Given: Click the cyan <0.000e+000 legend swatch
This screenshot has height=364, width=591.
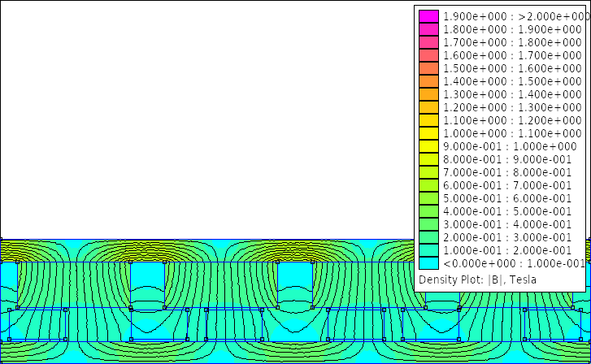Looking at the screenshot, I should pyautogui.click(x=428, y=263).
